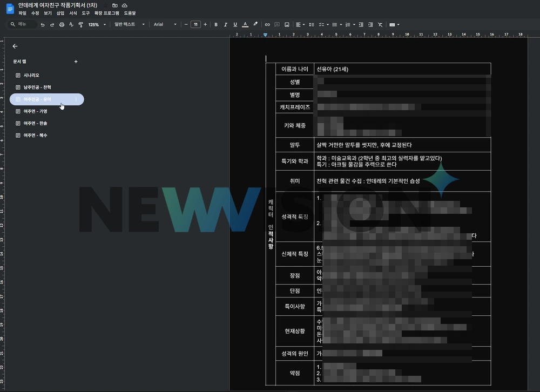Click the undo arrow in the toolbar
The width and height of the screenshot is (540, 392).
43,25
